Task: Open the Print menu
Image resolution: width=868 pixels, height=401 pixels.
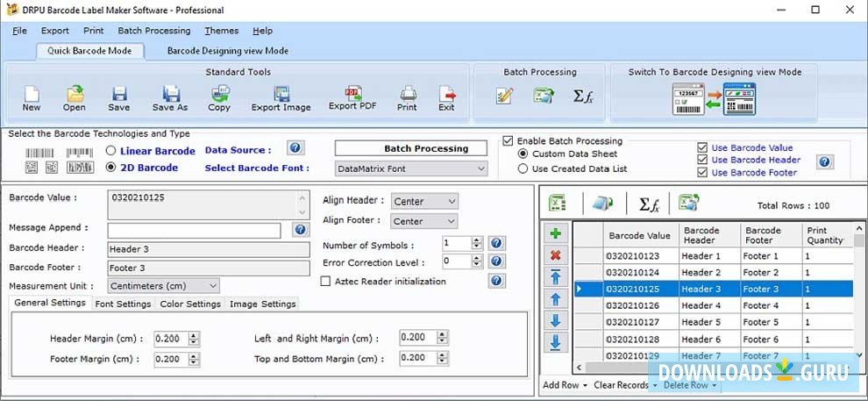Action: click(94, 31)
